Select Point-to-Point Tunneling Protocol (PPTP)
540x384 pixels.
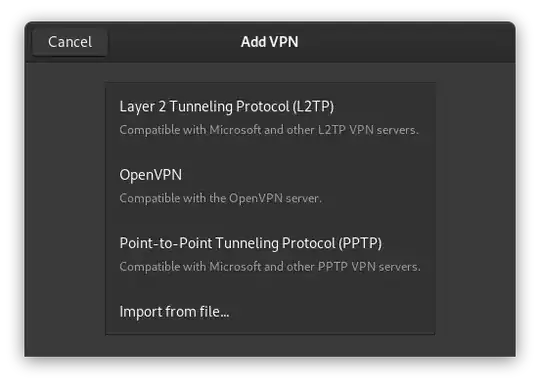tap(270, 254)
